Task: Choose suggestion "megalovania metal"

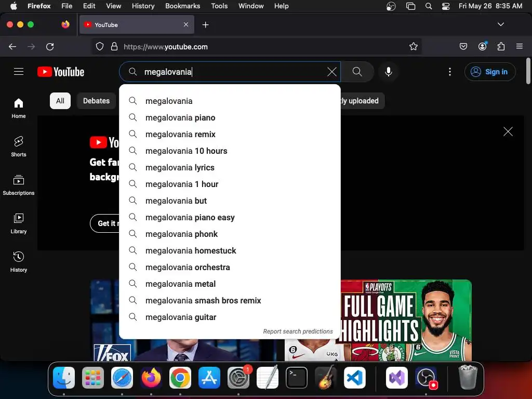Action: (x=230, y=284)
